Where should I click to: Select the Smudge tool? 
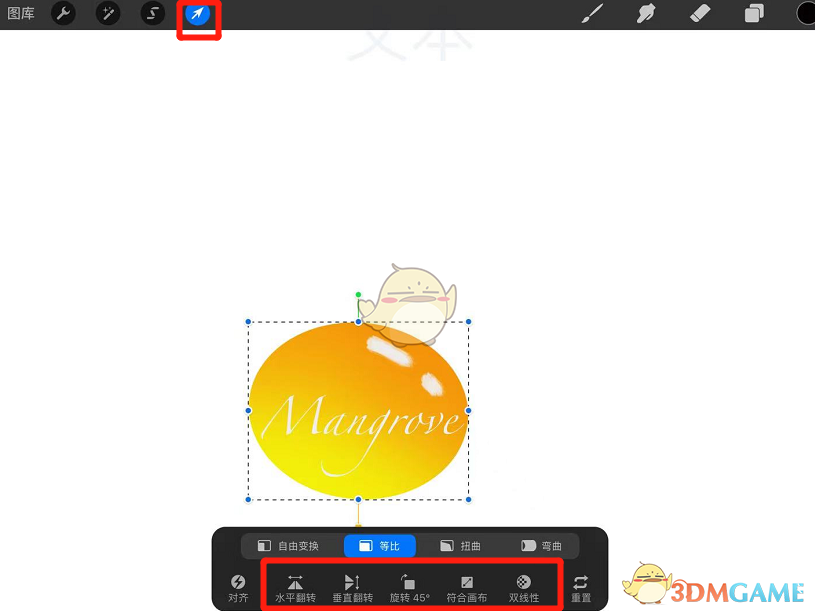(645, 14)
